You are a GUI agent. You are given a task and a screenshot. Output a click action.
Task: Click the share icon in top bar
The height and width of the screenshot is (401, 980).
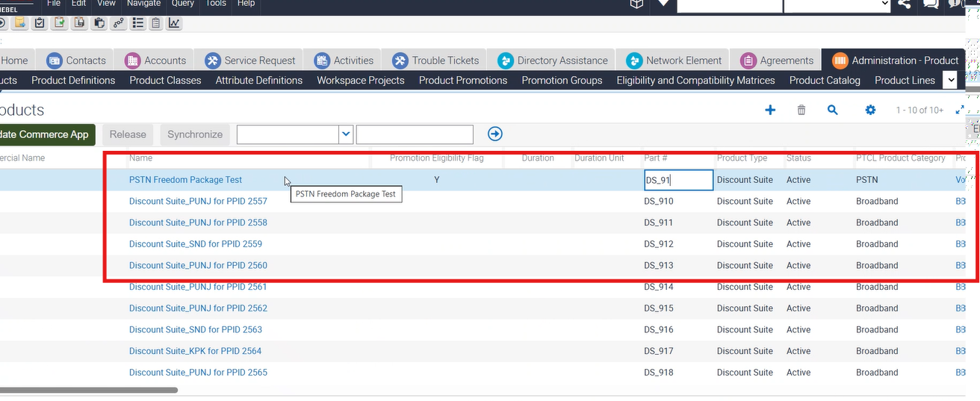tap(905, 4)
